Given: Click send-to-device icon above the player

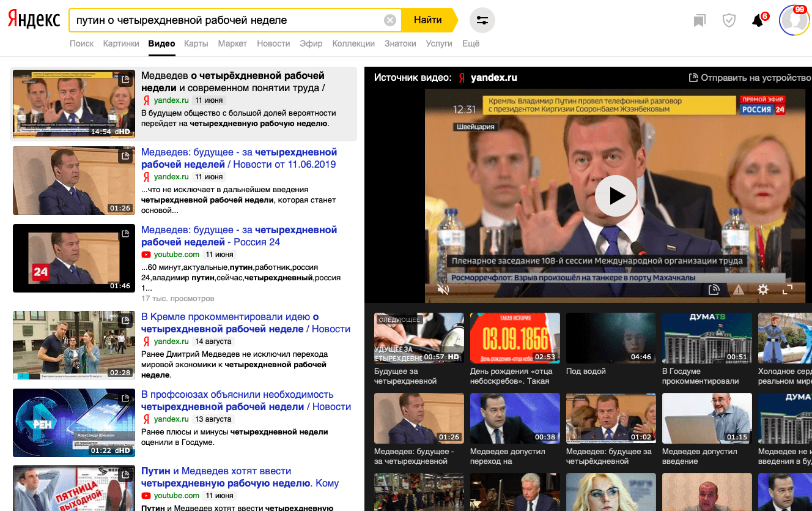Looking at the screenshot, I should [693, 78].
